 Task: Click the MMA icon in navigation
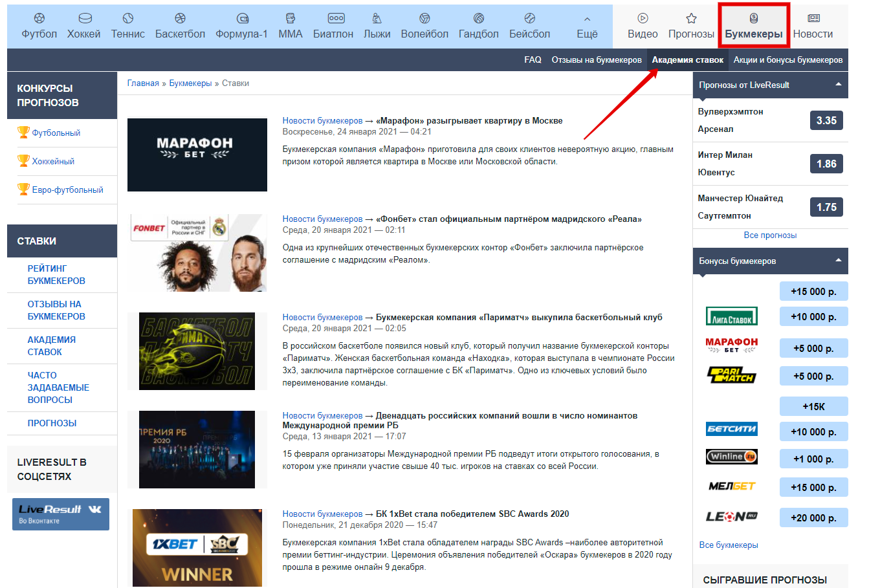tap(291, 18)
